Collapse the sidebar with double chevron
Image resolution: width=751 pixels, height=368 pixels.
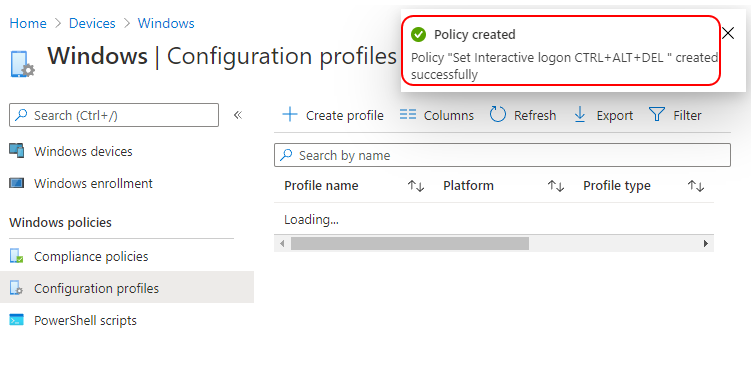tap(238, 115)
